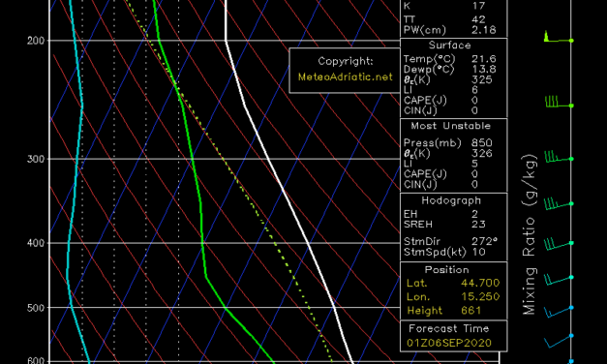
Task: Click the Hodograph panel header
Action: click(451, 200)
